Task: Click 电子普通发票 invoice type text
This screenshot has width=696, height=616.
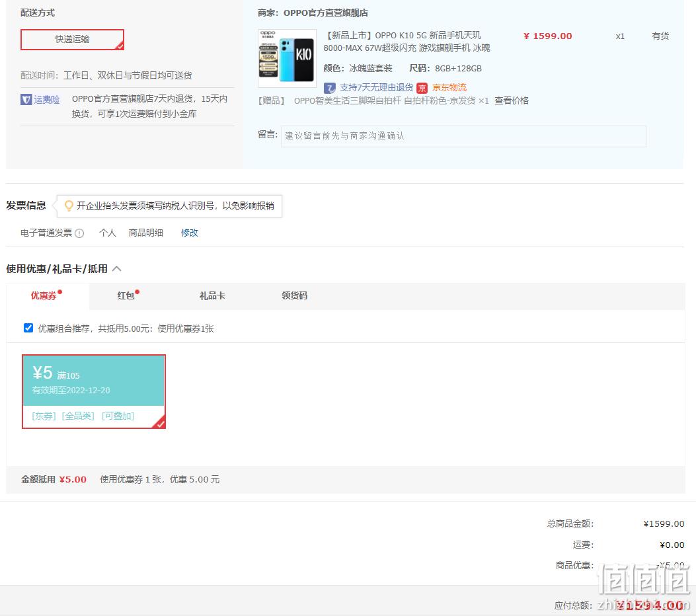Action: pos(46,233)
